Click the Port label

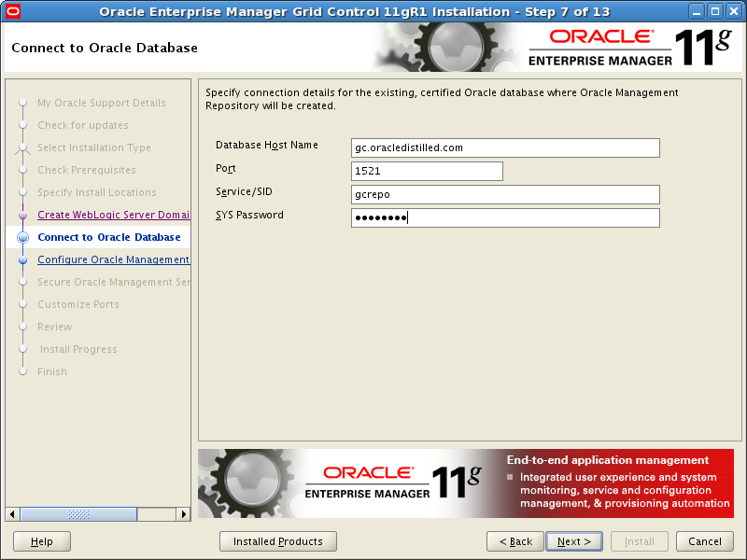pos(225,168)
